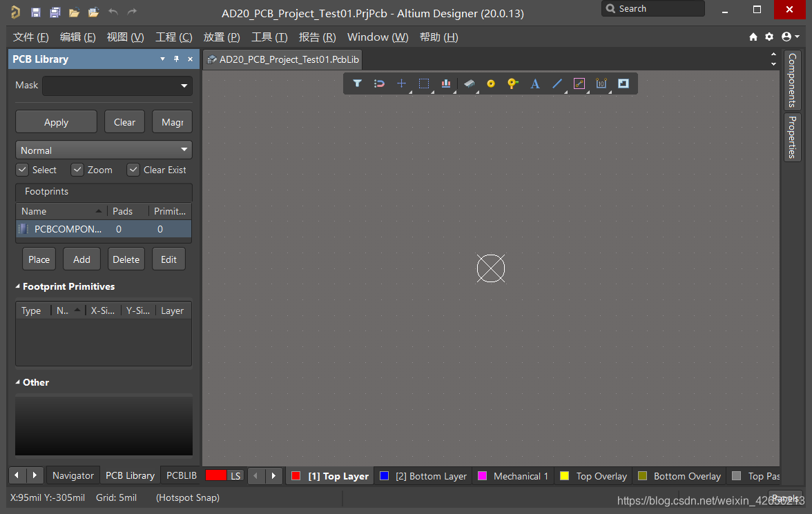Toggle the Zoom checkbox

pos(77,170)
